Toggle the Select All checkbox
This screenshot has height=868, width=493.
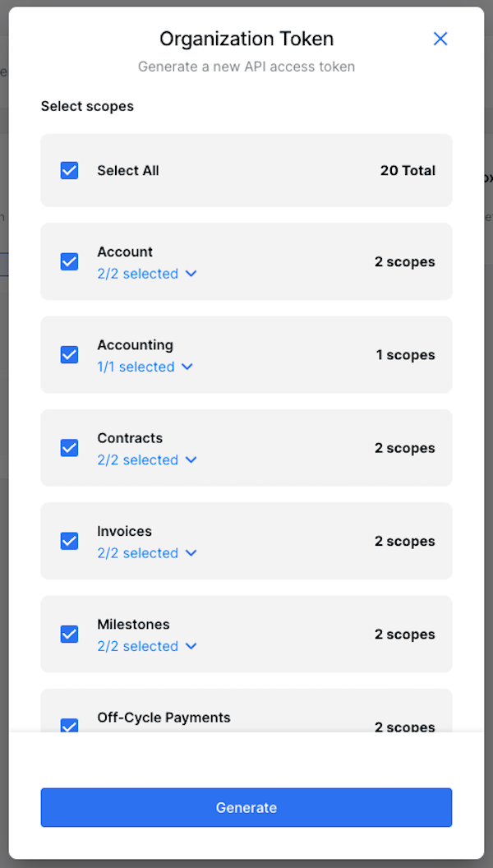(x=70, y=170)
